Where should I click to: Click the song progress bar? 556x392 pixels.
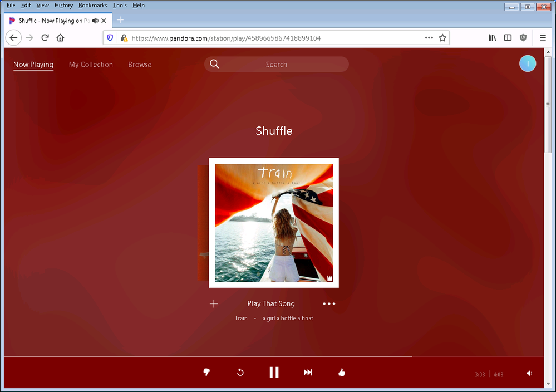tap(223, 356)
